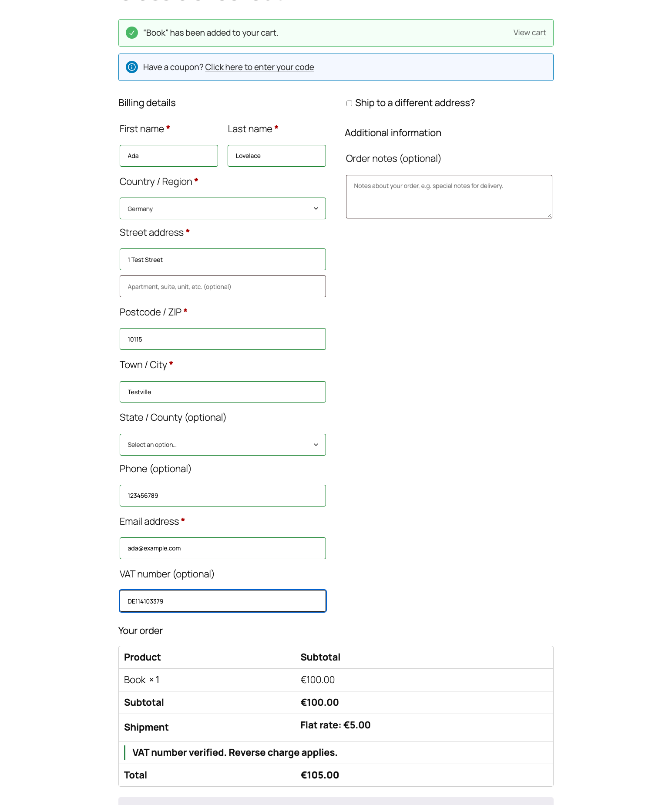672x805 pixels.
Task: Open the View cart link
Action: [x=530, y=33]
